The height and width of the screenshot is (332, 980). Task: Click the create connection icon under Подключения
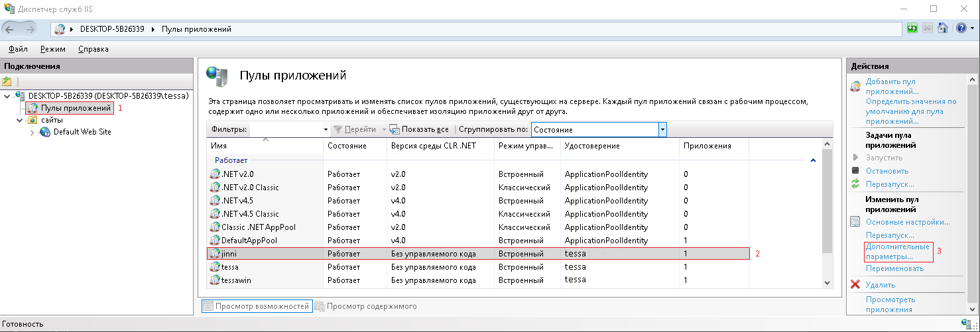7,82
